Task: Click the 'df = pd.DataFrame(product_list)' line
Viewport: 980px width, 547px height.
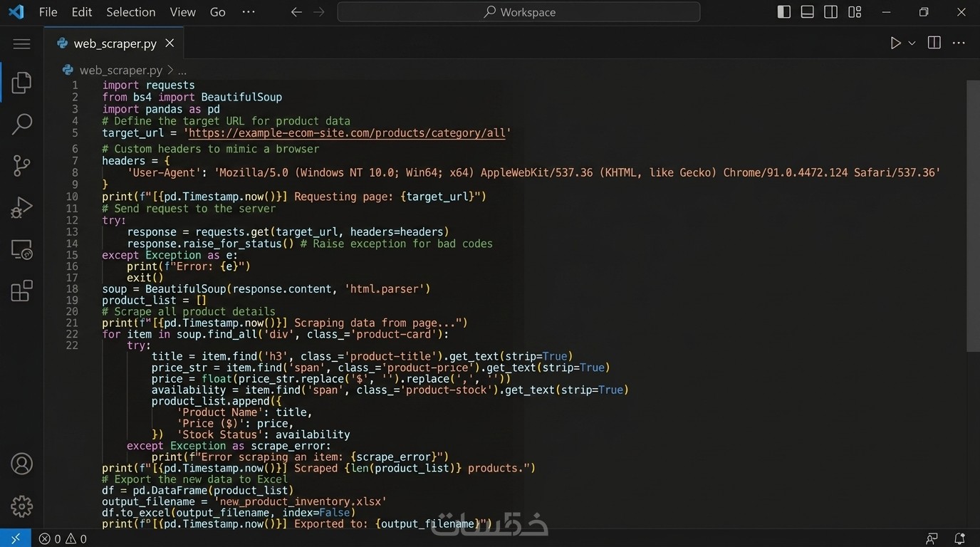Action: click(198, 490)
